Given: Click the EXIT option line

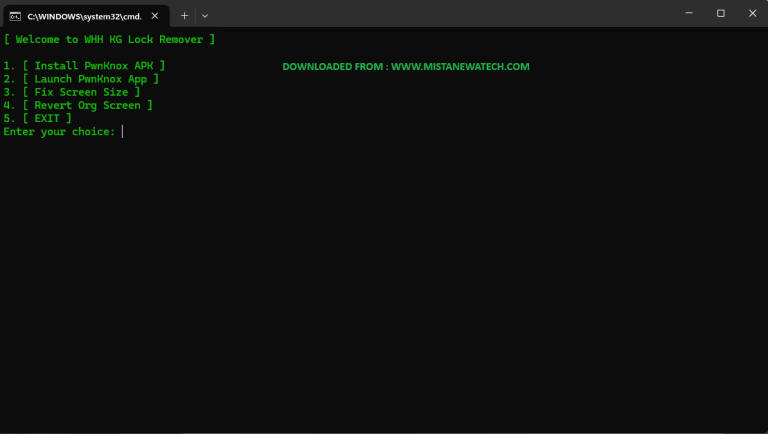Looking at the screenshot, I should point(37,118).
